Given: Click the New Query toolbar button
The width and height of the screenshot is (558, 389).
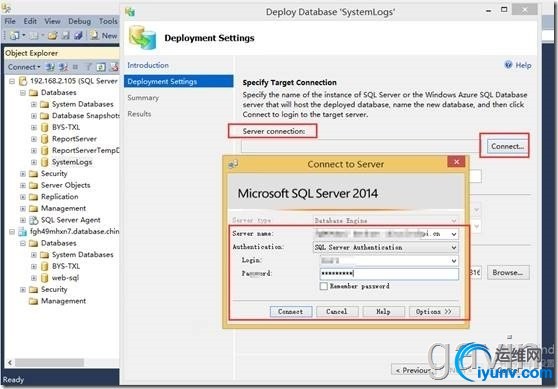Looking at the screenshot, I should coord(104,35).
